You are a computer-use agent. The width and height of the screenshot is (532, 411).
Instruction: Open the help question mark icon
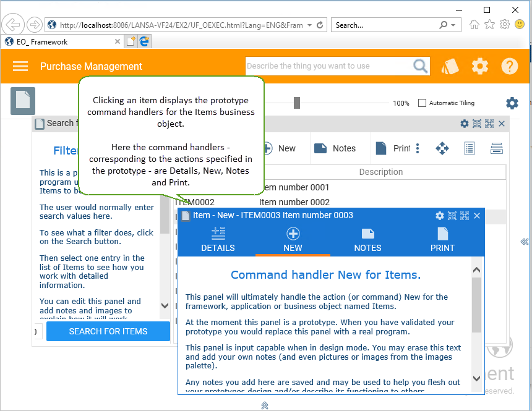click(510, 66)
